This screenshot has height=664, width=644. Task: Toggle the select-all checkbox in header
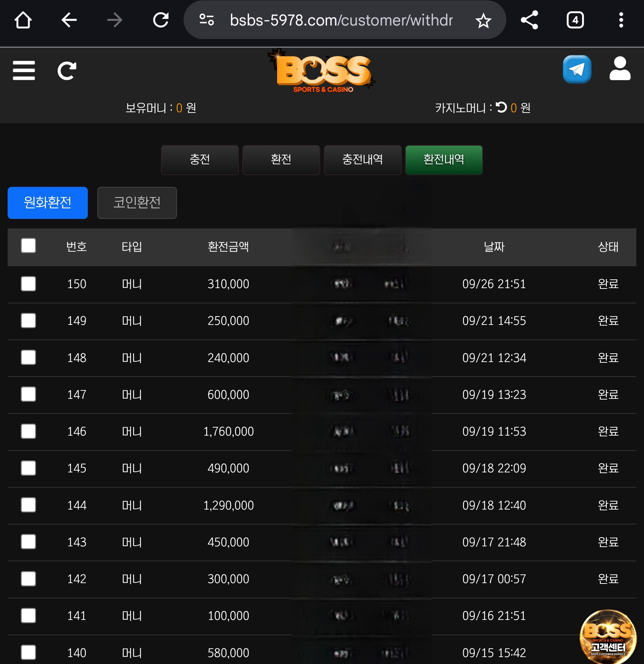click(28, 246)
